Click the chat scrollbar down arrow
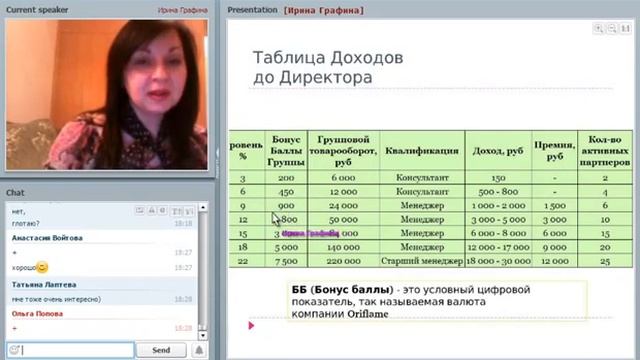The image size is (640, 360). 202,336
